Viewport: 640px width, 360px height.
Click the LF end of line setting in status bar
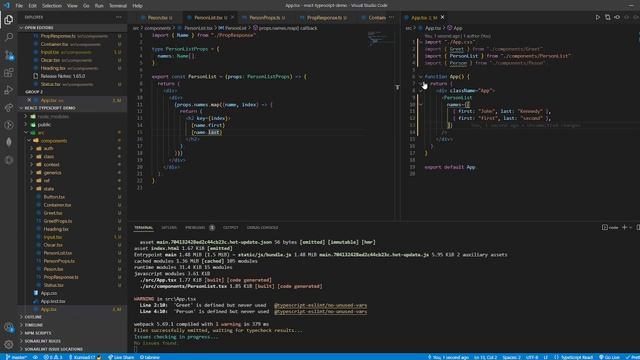545,357
